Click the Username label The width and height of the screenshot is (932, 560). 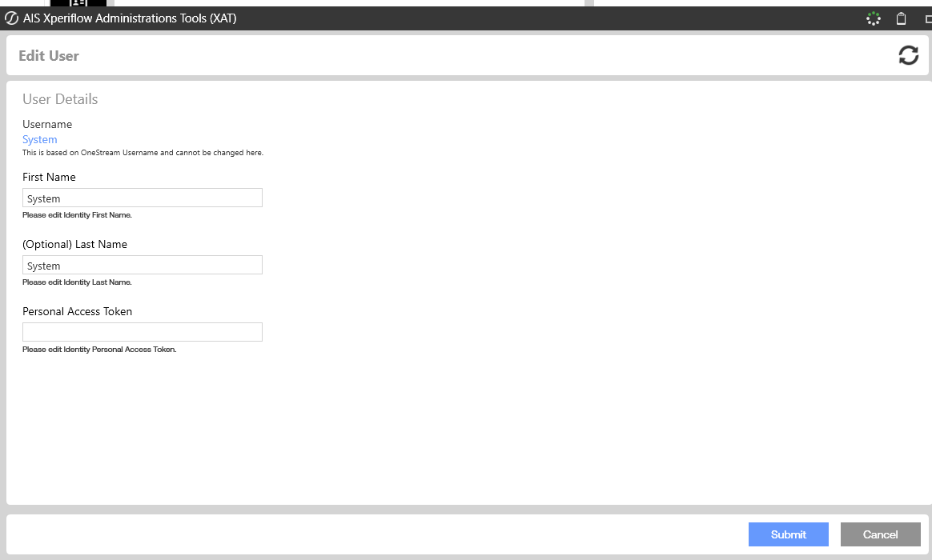pos(47,125)
